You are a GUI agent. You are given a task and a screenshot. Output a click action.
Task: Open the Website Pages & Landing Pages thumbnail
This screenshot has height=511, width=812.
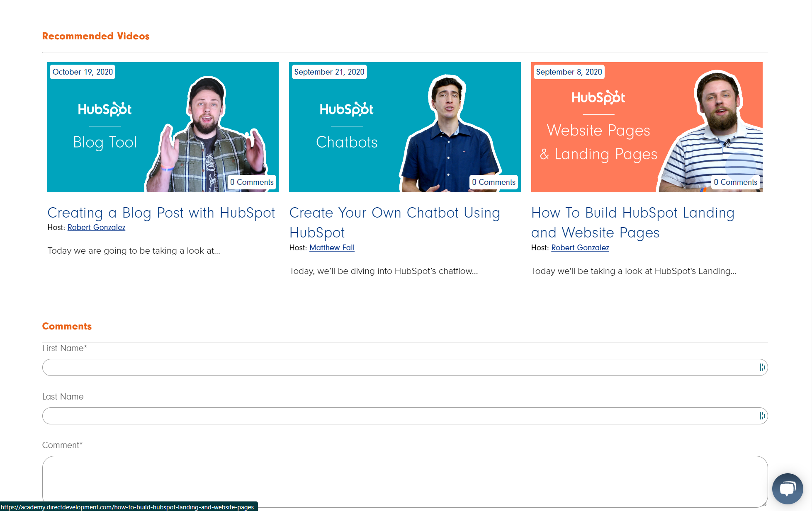647,127
